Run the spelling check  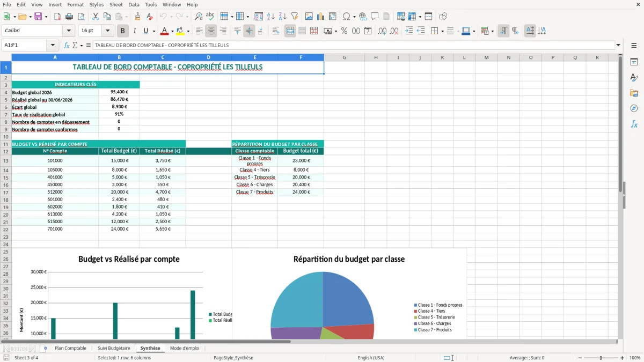tap(210, 17)
